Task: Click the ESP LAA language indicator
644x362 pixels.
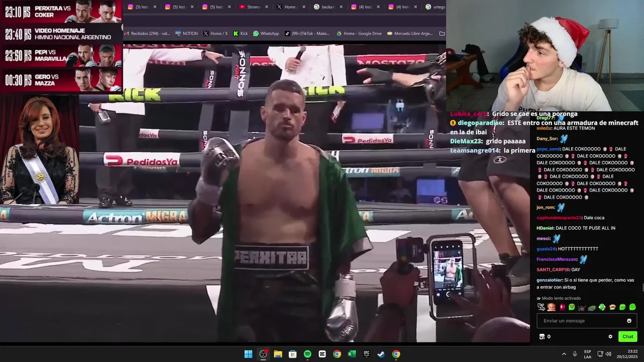Action: (x=588, y=354)
